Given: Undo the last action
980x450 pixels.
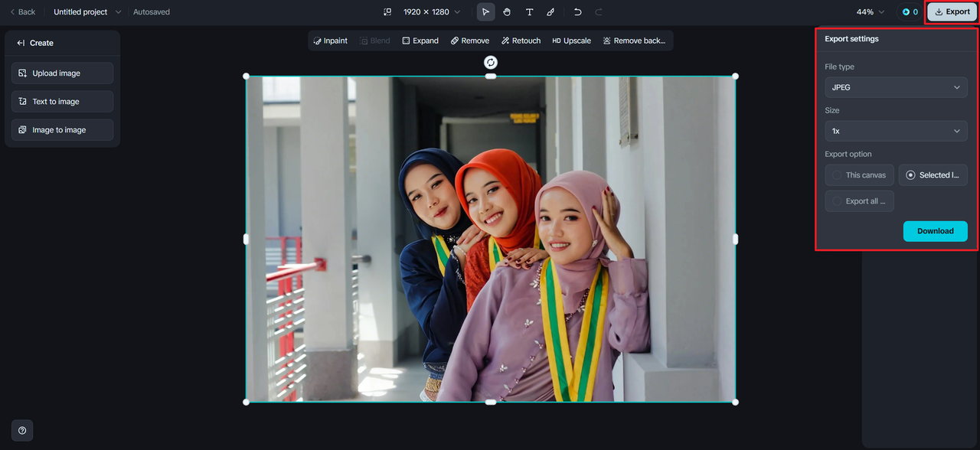Looking at the screenshot, I should click(578, 12).
